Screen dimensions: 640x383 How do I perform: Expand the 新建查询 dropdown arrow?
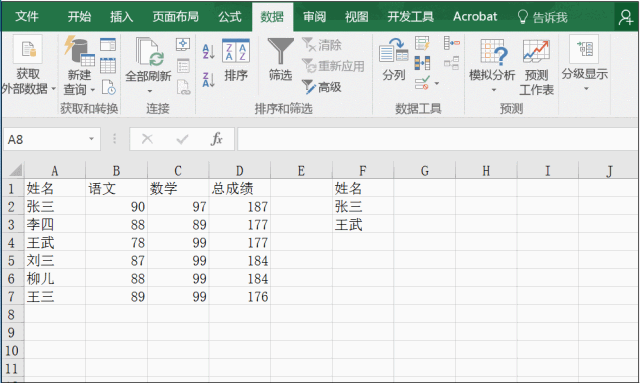tap(93, 90)
